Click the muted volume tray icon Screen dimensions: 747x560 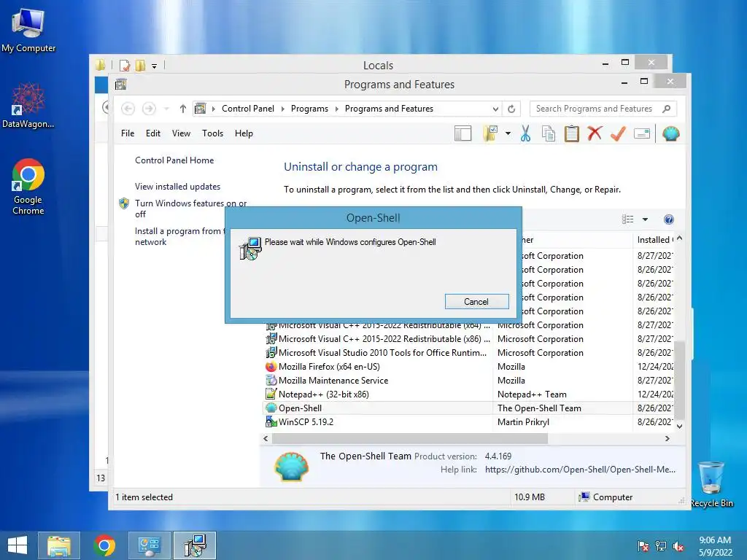[x=678, y=546]
